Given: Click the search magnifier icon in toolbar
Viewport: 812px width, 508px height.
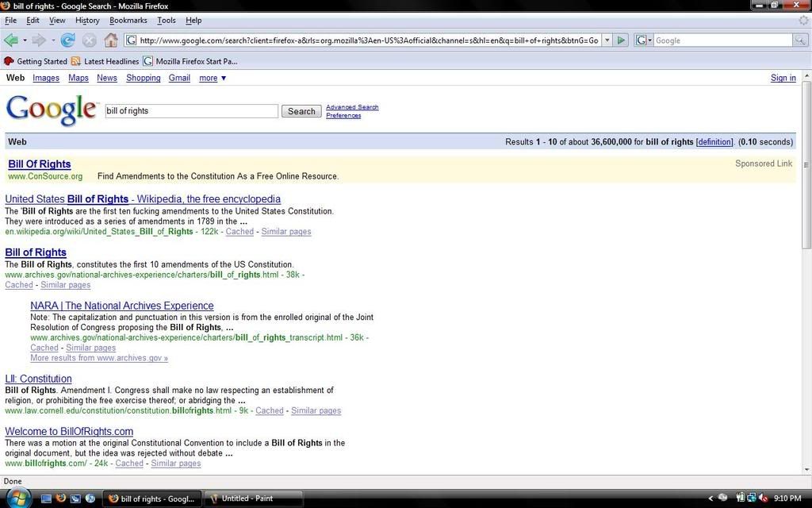Looking at the screenshot, I should (x=800, y=40).
